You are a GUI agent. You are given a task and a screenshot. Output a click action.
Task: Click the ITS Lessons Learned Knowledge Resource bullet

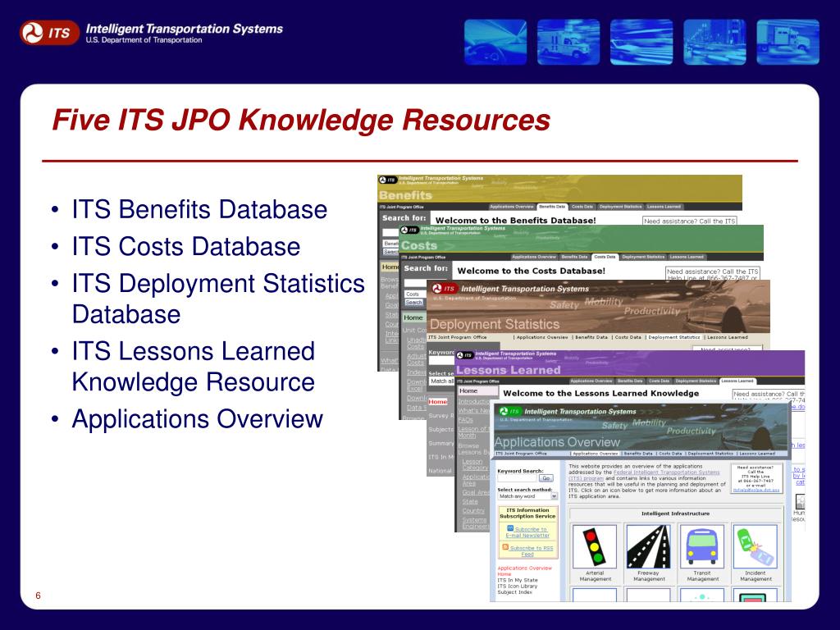194,367
